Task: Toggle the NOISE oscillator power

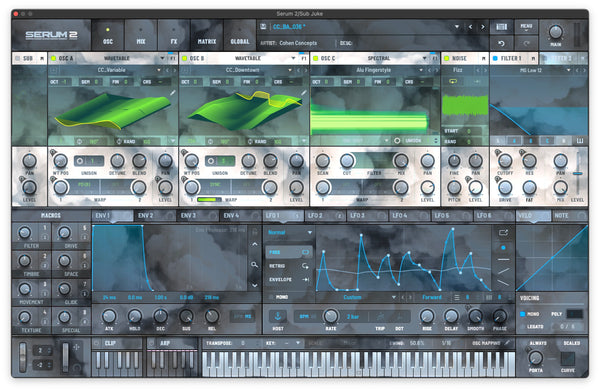Action: tap(447, 58)
